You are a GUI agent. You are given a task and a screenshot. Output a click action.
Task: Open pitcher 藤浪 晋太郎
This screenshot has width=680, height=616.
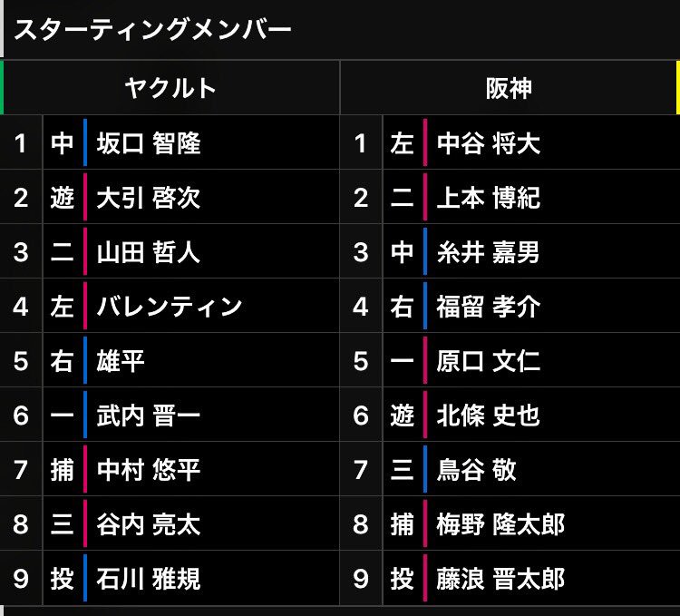(x=500, y=579)
